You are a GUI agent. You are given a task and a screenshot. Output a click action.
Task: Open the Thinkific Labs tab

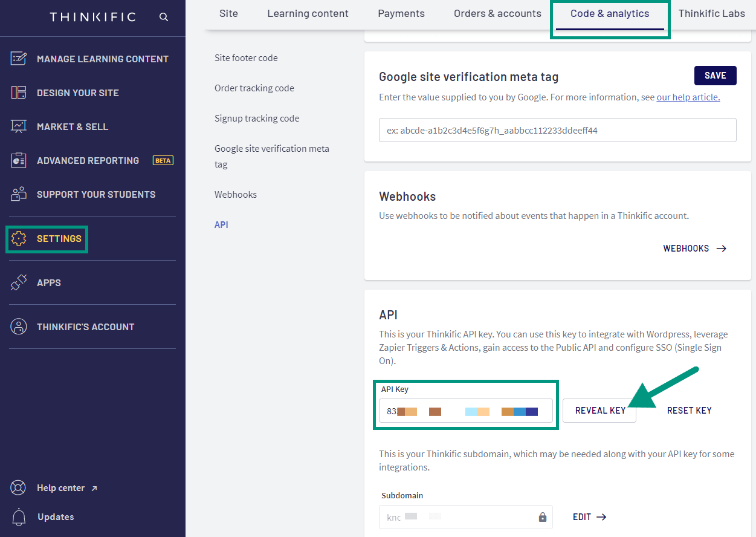coord(712,13)
